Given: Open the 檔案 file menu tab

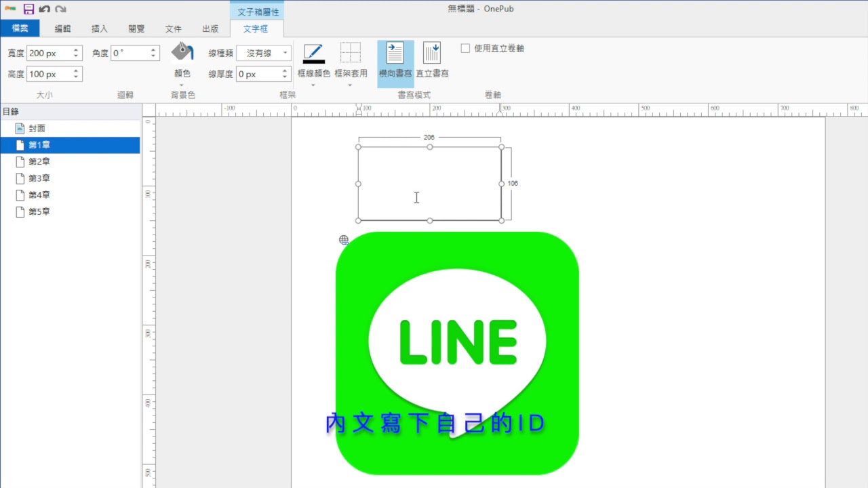Looking at the screenshot, I should tap(20, 28).
